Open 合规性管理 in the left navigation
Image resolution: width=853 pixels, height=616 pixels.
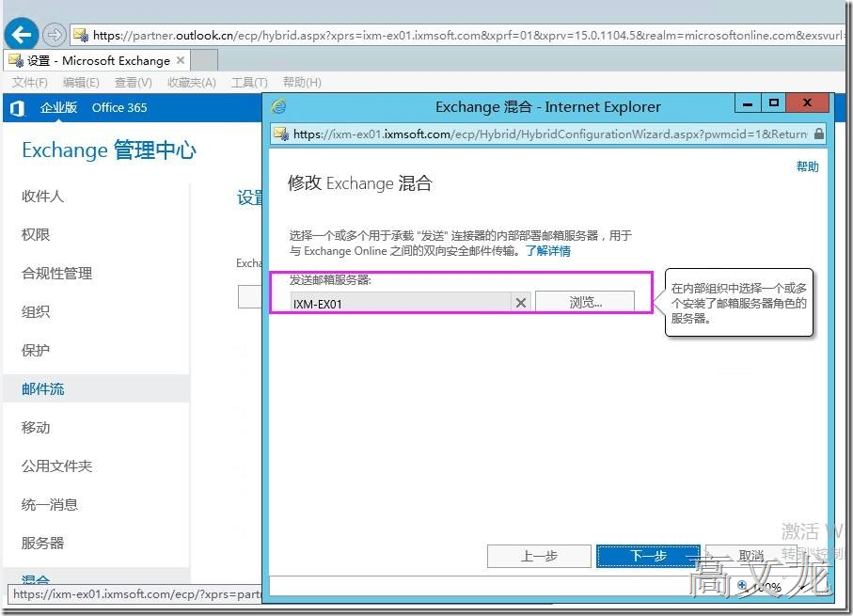coord(56,273)
